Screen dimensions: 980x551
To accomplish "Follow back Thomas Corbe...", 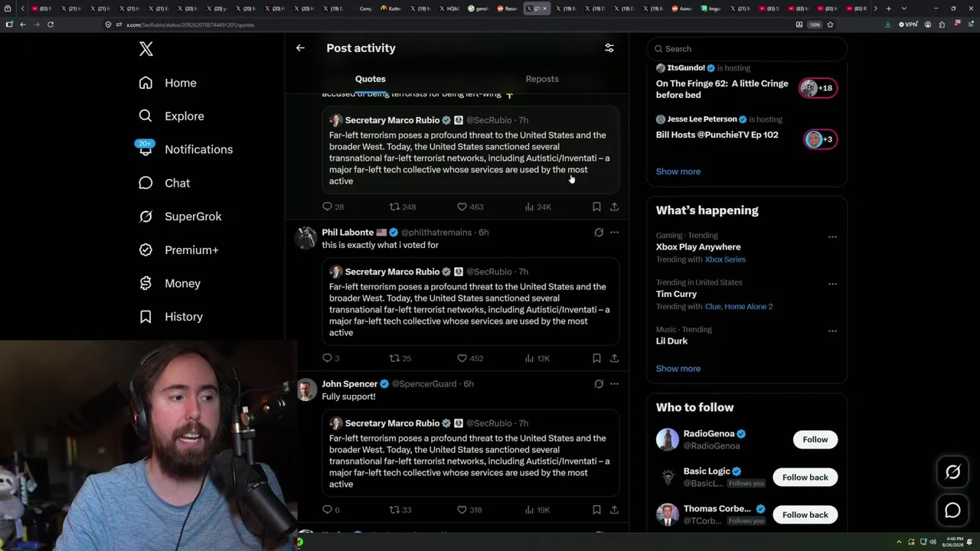I will click(x=805, y=515).
